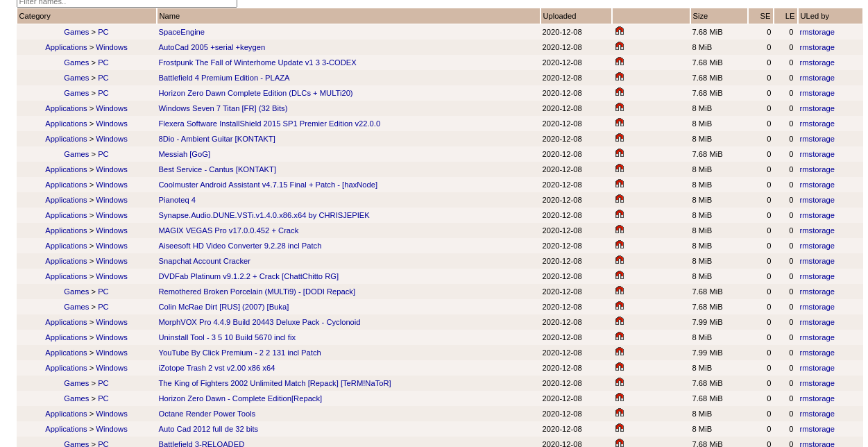The image size is (868, 447).
Task: Open magnet for Uninstall Tool 3 5 10
Action: coord(620,337)
